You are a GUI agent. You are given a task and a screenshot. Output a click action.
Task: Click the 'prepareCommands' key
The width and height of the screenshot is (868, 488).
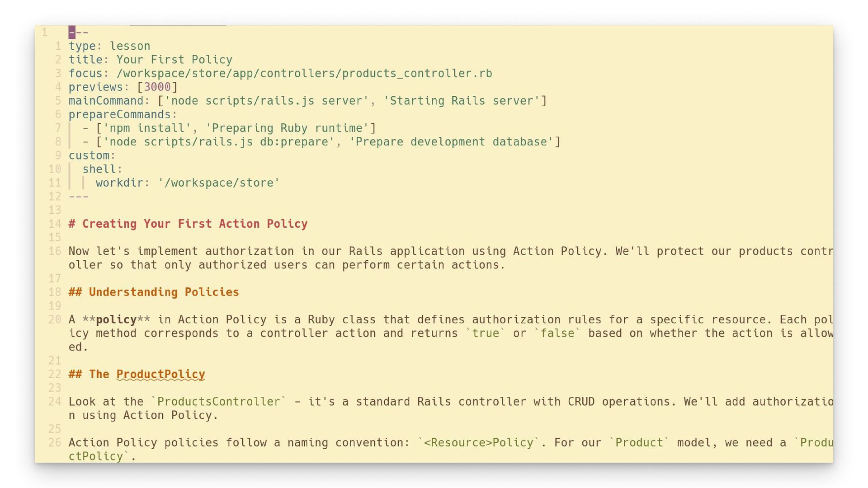coord(119,114)
